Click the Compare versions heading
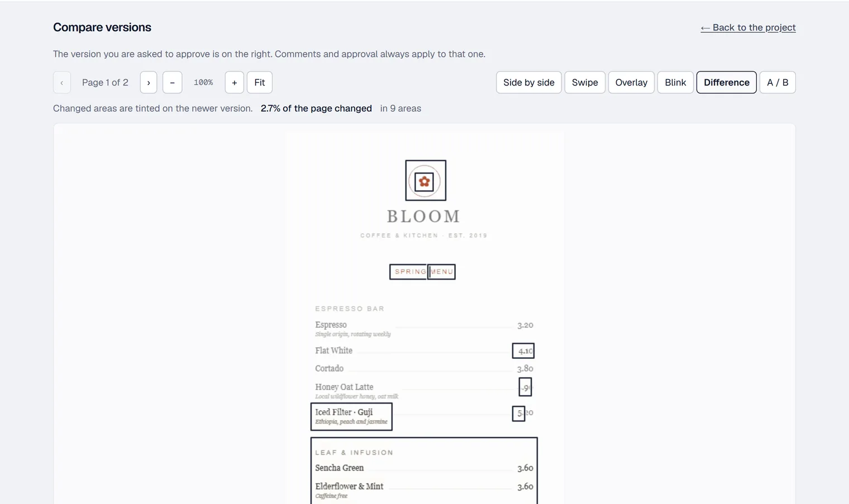The width and height of the screenshot is (849, 504). (102, 27)
